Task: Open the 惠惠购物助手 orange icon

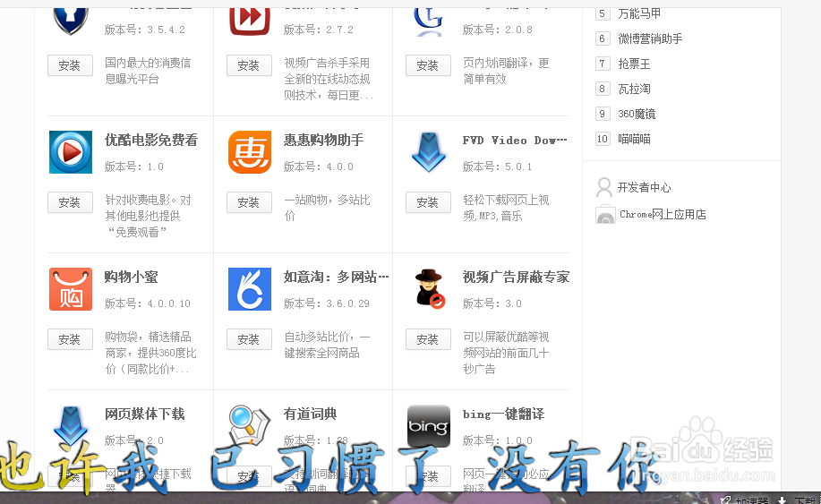Action: pos(250,152)
